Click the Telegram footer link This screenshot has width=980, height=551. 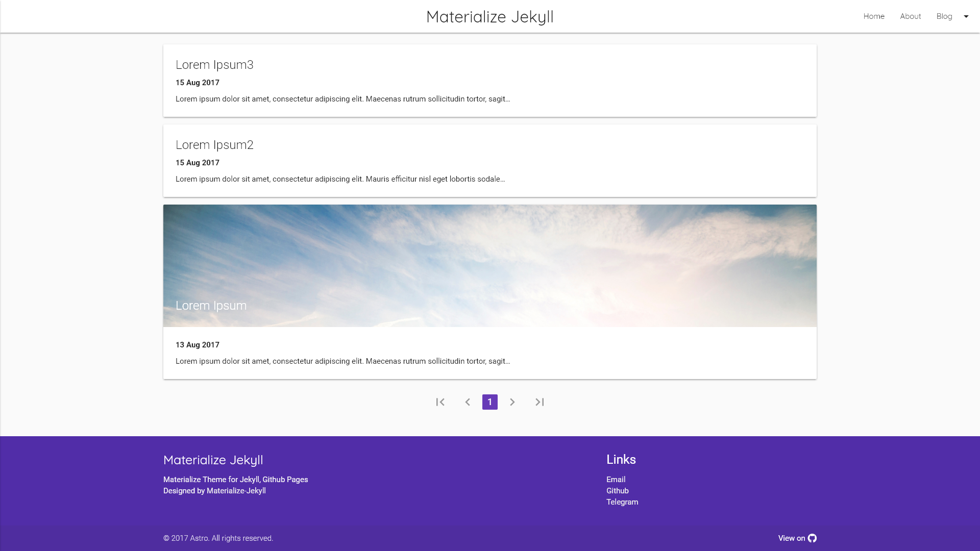[x=622, y=502]
